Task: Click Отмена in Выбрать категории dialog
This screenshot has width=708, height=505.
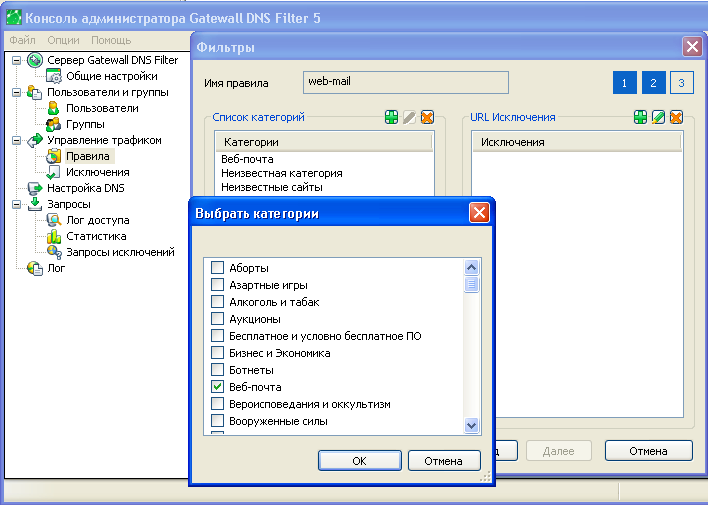Action: [444, 461]
